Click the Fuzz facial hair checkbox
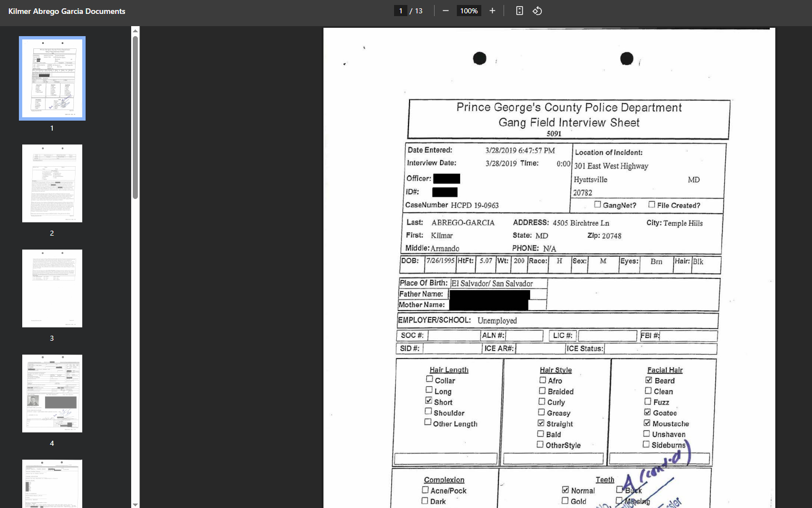812x508 pixels. [647, 401]
